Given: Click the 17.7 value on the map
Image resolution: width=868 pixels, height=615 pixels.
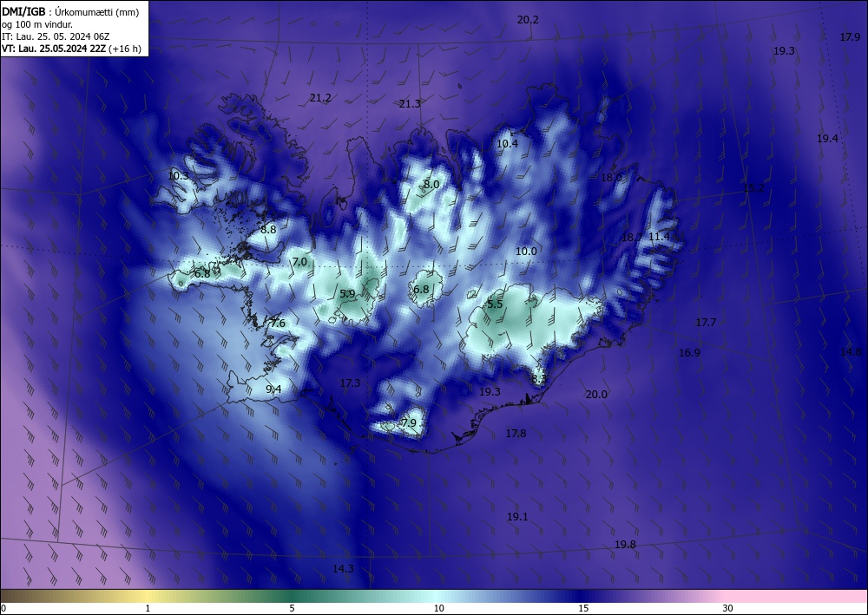Looking at the screenshot, I should tap(706, 323).
